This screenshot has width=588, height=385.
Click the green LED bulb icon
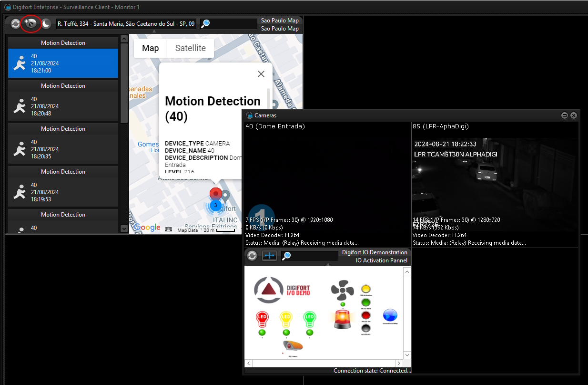[310, 318]
